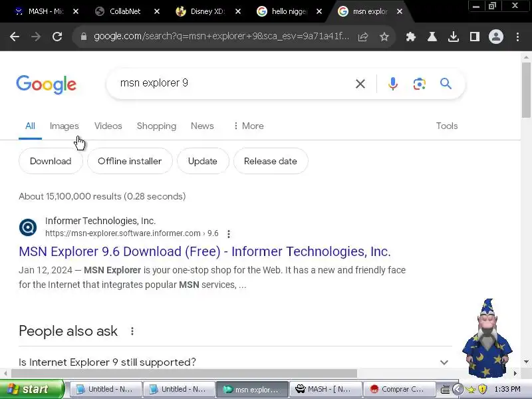This screenshot has height=399, width=532.
Task: Click the tray security shield icon
Action: point(482,389)
